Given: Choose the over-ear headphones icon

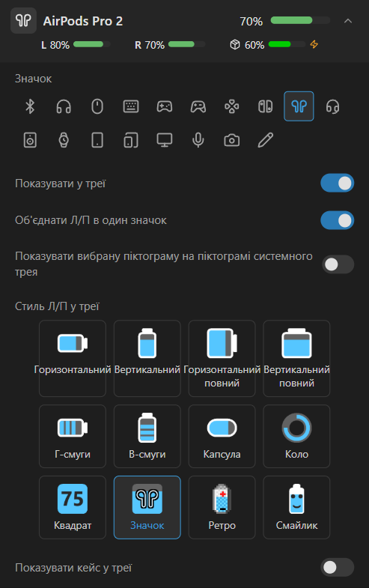Looking at the screenshot, I should pos(64,106).
